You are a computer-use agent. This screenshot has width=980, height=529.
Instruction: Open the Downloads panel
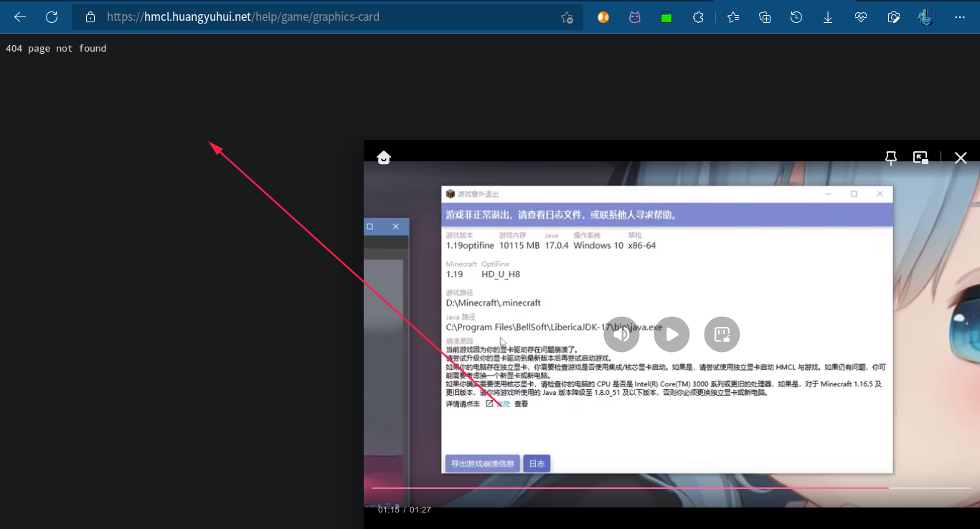tap(828, 17)
